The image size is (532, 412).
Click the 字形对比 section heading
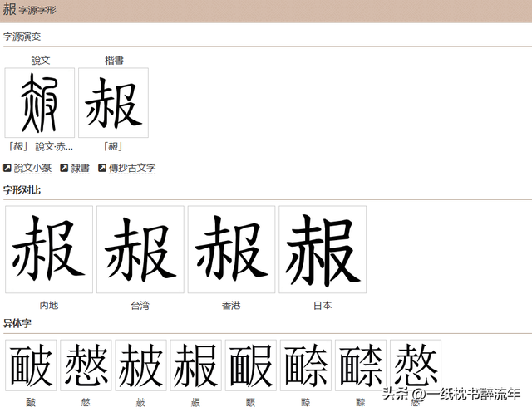tap(22, 190)
